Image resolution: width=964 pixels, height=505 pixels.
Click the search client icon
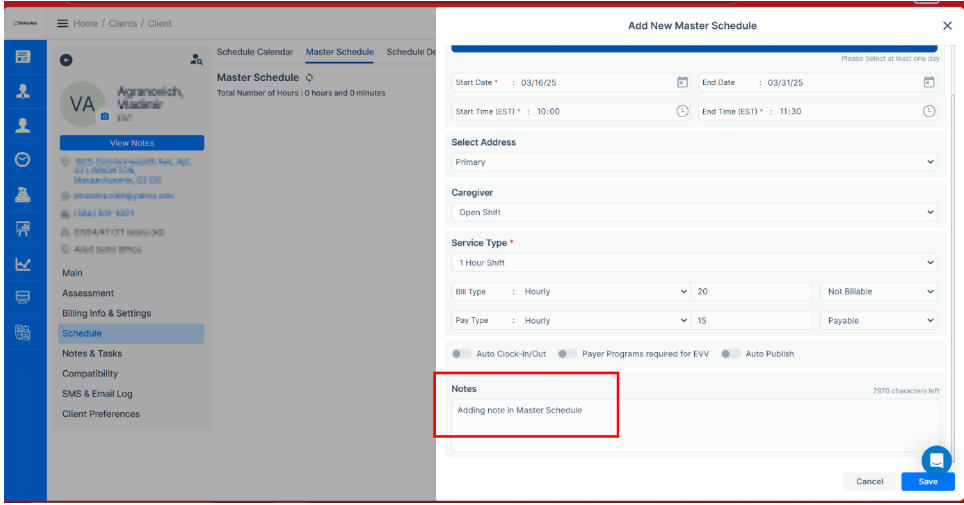(x=197, y=60)
